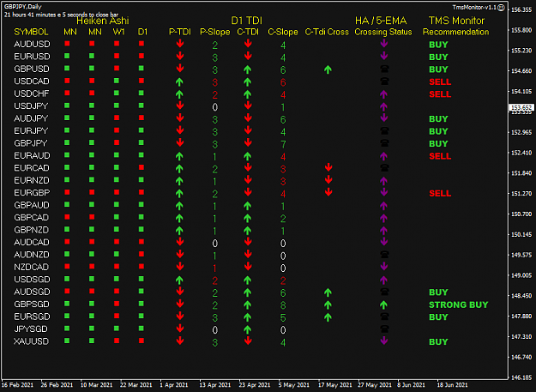Viewport: 536px width, 392px height.
Task: Click the Crossing Status column header
Action: tap(382, 32)
